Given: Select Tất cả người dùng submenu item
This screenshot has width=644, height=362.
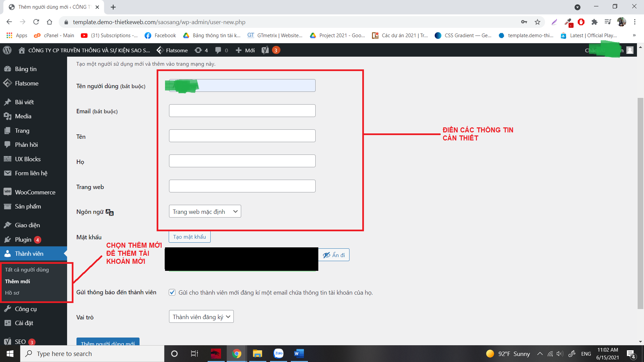Looking at the screenshot, I should click(x=27, y=269).
